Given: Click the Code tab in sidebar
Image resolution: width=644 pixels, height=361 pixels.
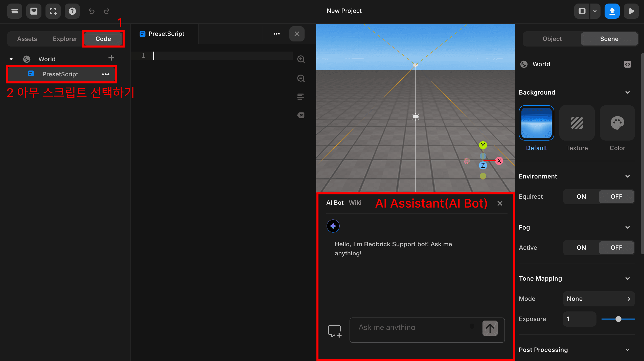Looking at the screenshot, I should (103, 39).
